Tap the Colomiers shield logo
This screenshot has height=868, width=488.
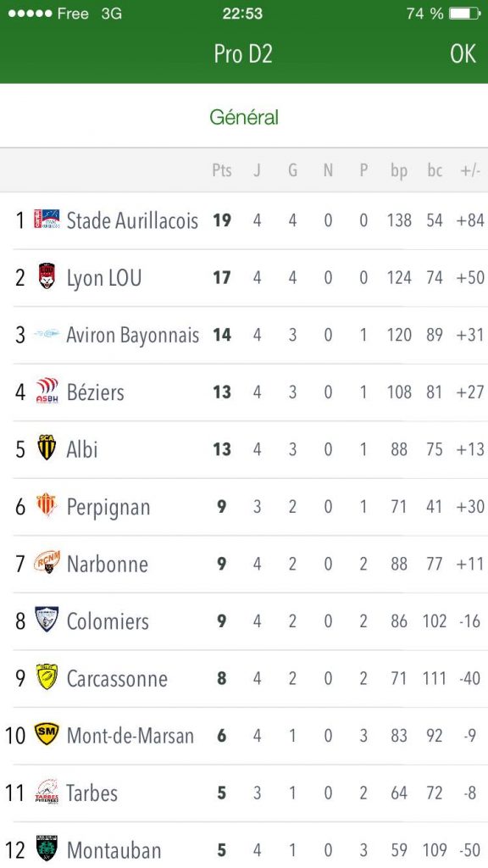[47, 620]
